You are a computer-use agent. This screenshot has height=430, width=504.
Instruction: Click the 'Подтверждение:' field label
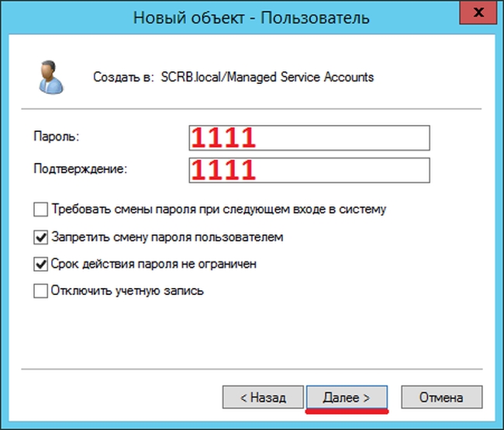(x=80, y=168)
